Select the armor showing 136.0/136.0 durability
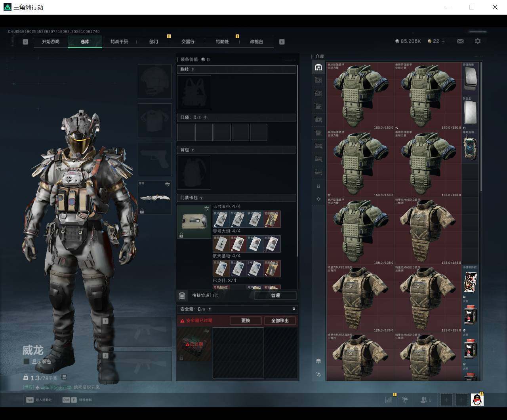The height and width of the screenshot is (420, 507). (428, 164)
